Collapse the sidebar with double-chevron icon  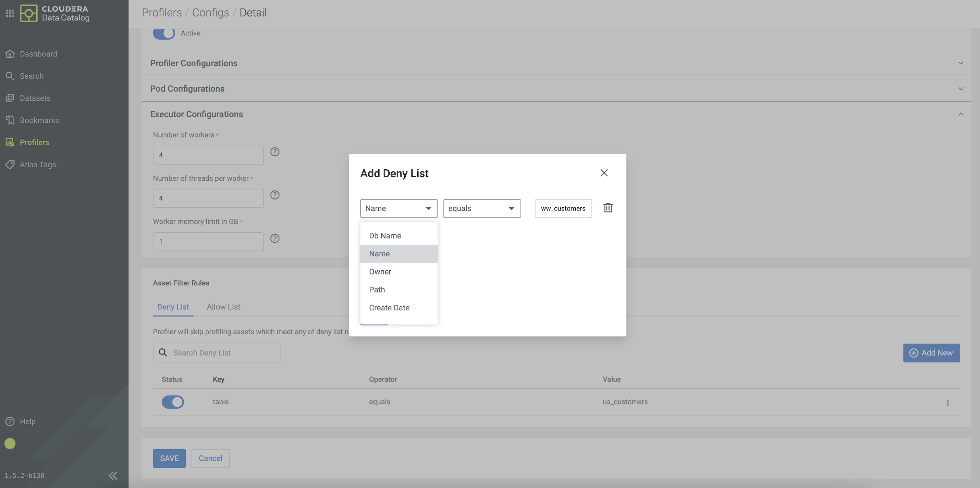click(x=113, y=475)
